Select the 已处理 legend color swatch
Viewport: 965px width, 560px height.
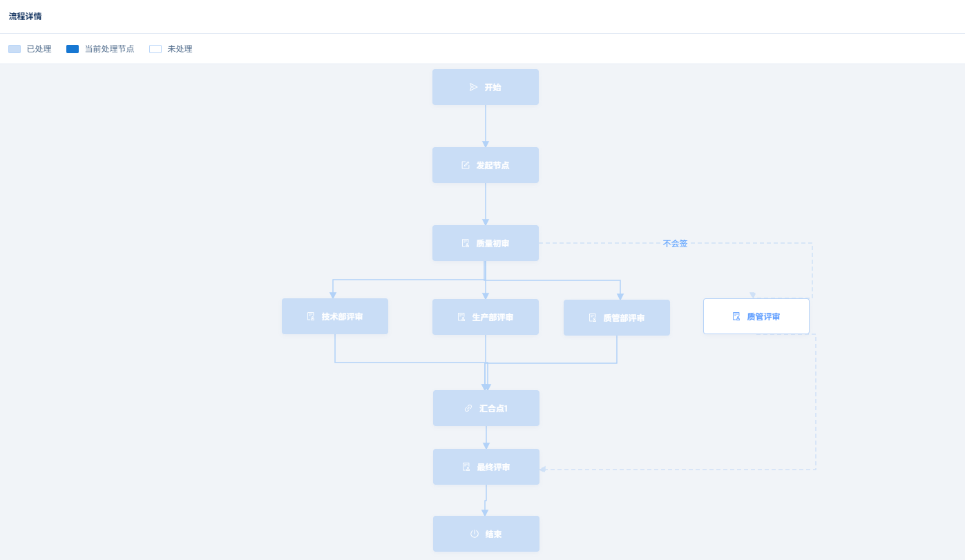click(x=15, y=49)
